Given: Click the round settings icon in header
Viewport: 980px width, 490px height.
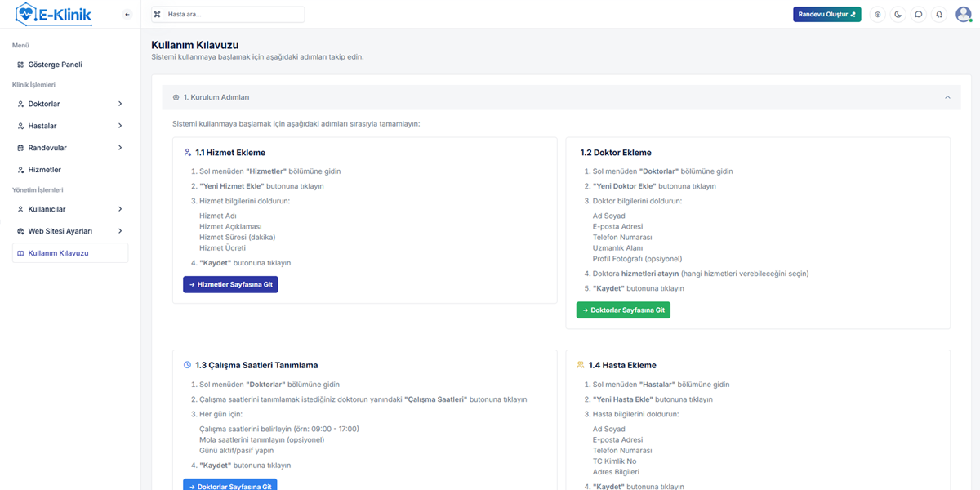Looking at the screenshot, I should coord(878,14).
